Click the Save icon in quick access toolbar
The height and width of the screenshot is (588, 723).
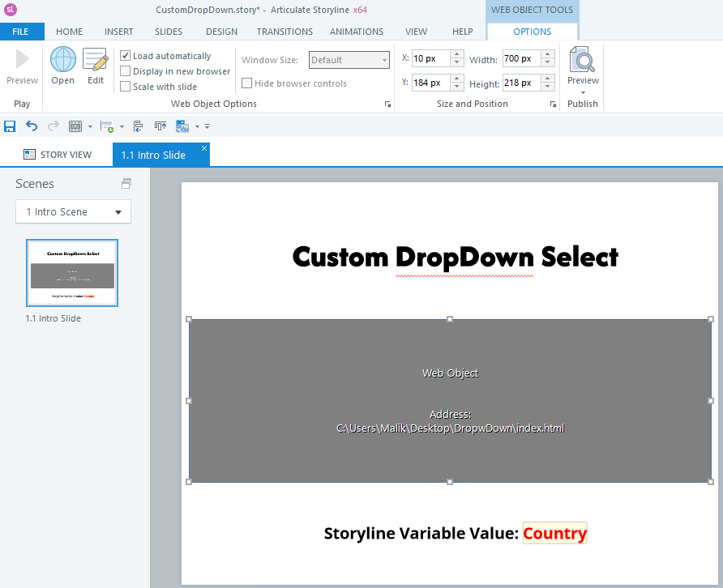10,126
